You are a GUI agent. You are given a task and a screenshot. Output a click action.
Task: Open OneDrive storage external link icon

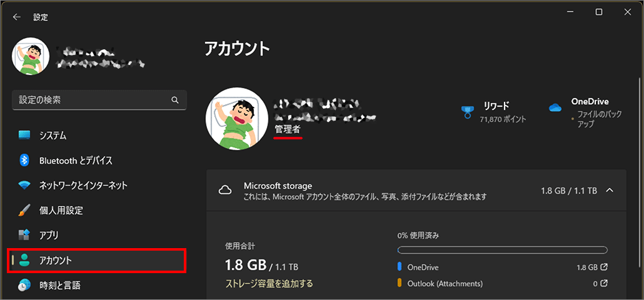coord(603,267)
